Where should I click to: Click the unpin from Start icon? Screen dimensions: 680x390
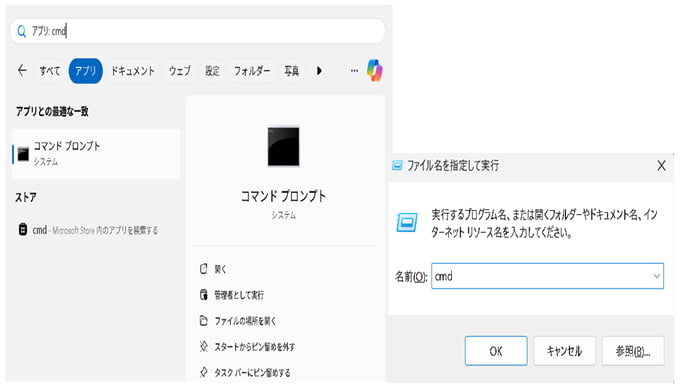203,346
